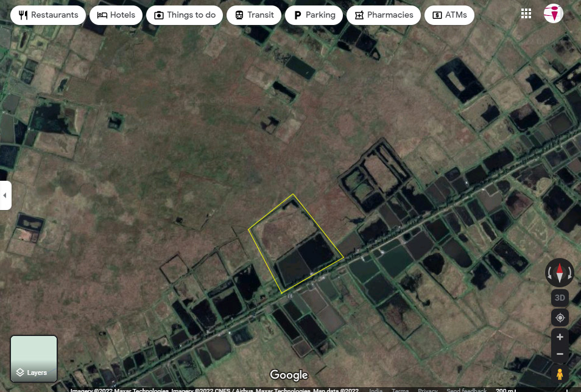The width and height of the screenshot is (581, 392).
Task: Find Pharmacies in this area
Action: click(383, 15)
